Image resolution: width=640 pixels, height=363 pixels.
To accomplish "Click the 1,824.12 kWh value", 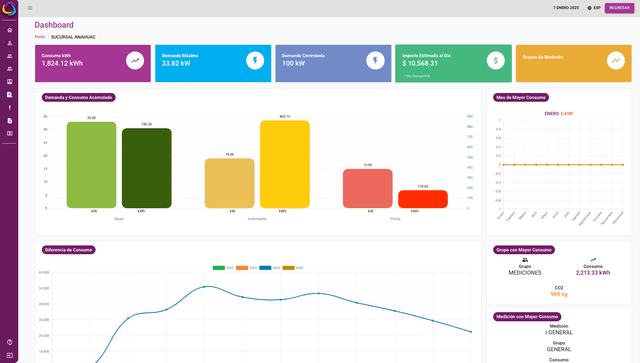I will tap(62, 63).
